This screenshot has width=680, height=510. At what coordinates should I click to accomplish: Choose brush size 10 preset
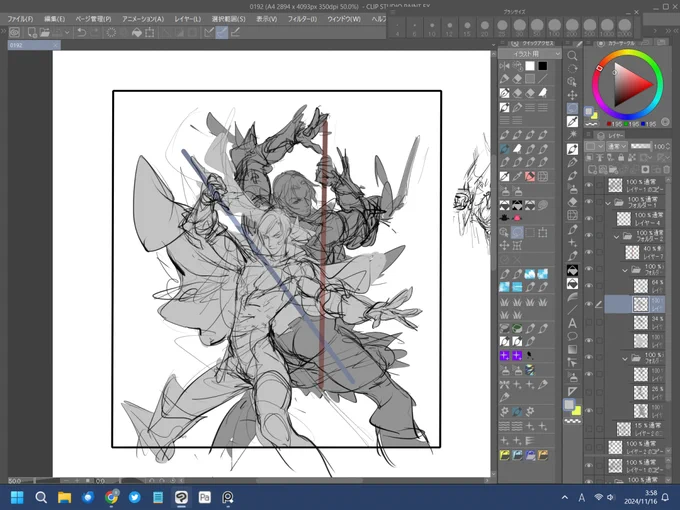pyautogui.click(x=432, y=28)
